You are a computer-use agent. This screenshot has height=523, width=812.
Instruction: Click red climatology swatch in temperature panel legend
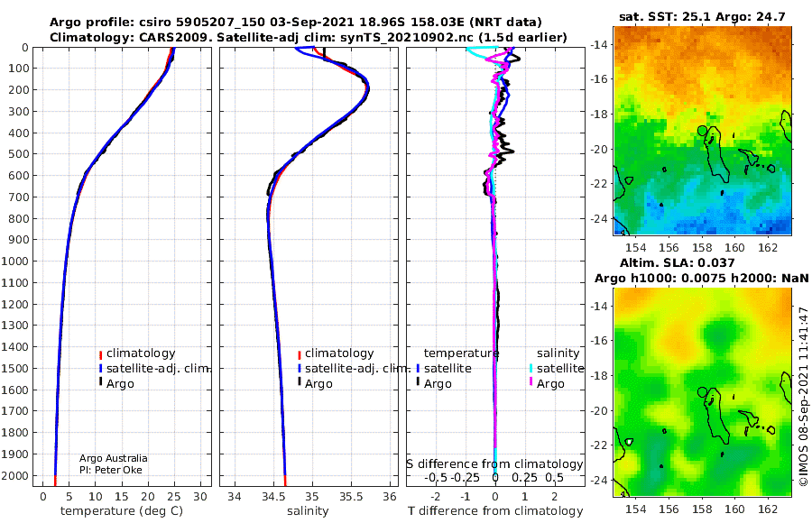point(100,355)
